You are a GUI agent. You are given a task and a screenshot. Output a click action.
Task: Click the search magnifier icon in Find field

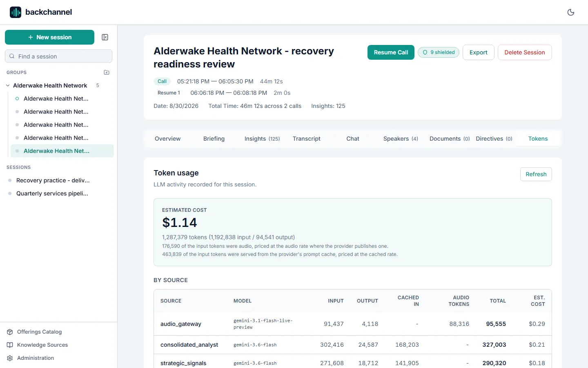(12, 56)
